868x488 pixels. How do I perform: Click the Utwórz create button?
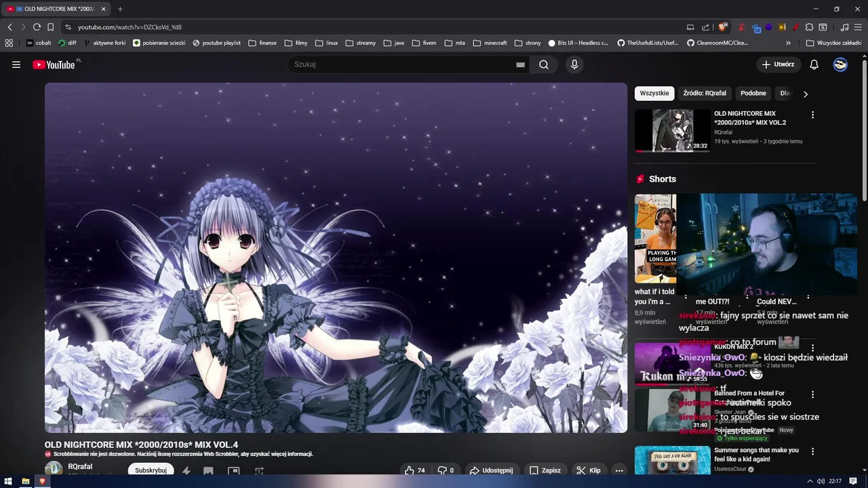click(x=778, y=64)
